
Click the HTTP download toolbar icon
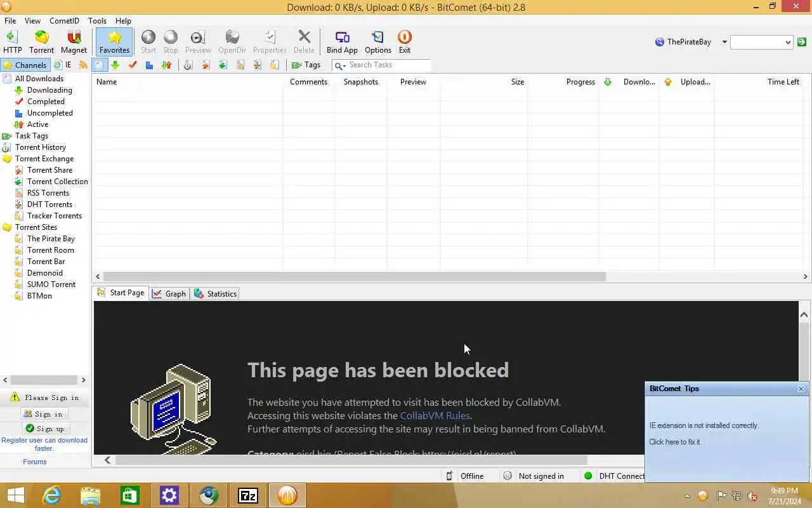(x=12, y=42)
